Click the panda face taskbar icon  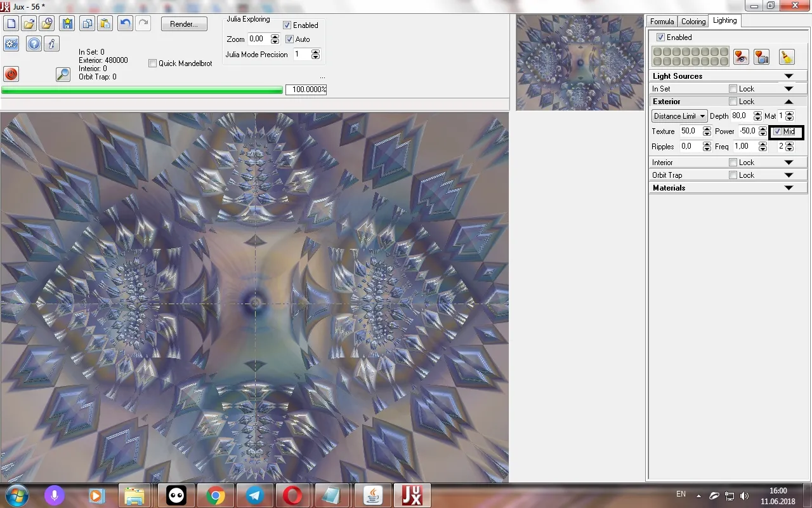click(176, 495)
